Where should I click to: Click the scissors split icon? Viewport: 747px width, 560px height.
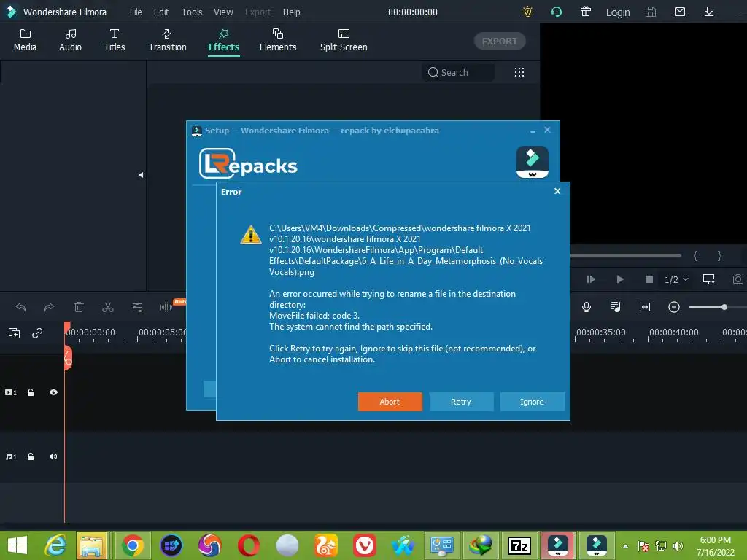coord(108,307)
